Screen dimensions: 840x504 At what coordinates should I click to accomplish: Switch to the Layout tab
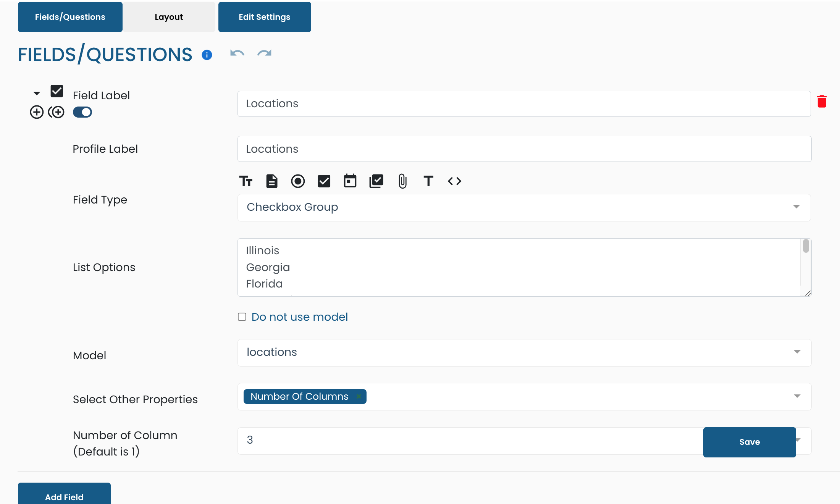click(169, 17)
